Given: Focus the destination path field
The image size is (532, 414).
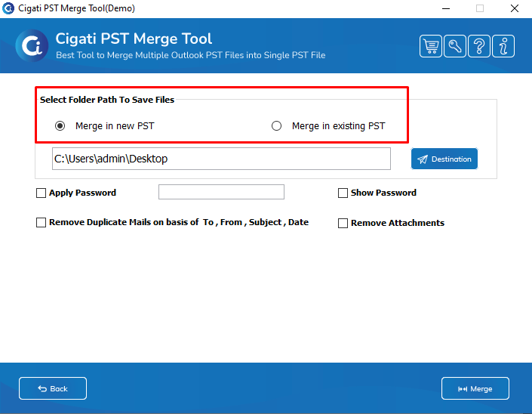Looking at the screenshot, I should (x=221, y=159).
